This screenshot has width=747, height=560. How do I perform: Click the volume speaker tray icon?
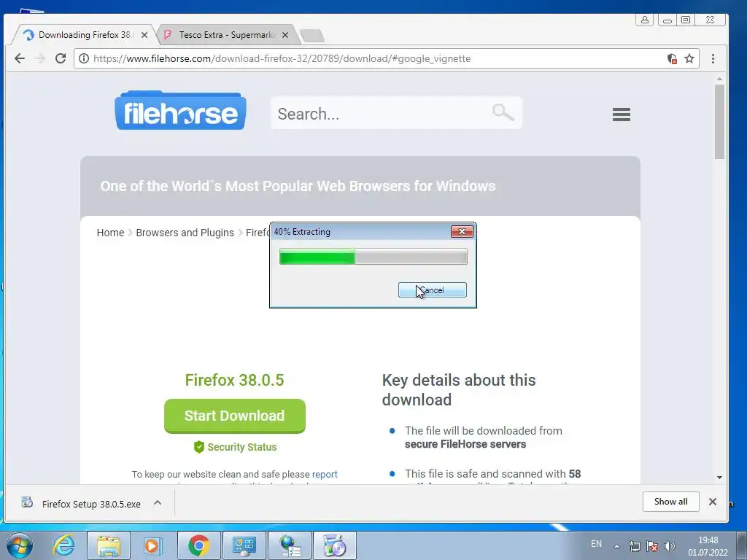[670, 546]
